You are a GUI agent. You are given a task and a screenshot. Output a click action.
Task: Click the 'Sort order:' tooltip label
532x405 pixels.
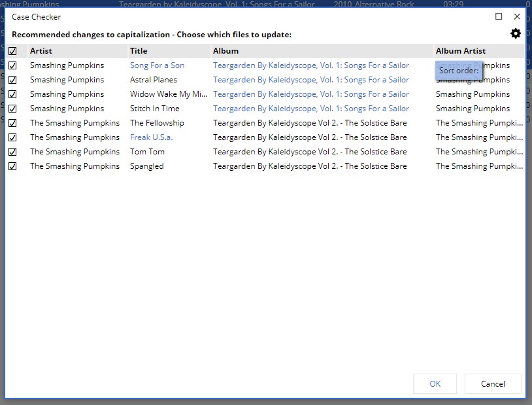pos(459,71)
